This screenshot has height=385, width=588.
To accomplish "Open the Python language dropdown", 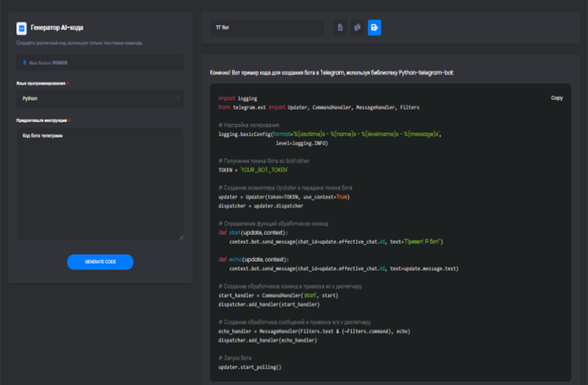I will point(99,99).
